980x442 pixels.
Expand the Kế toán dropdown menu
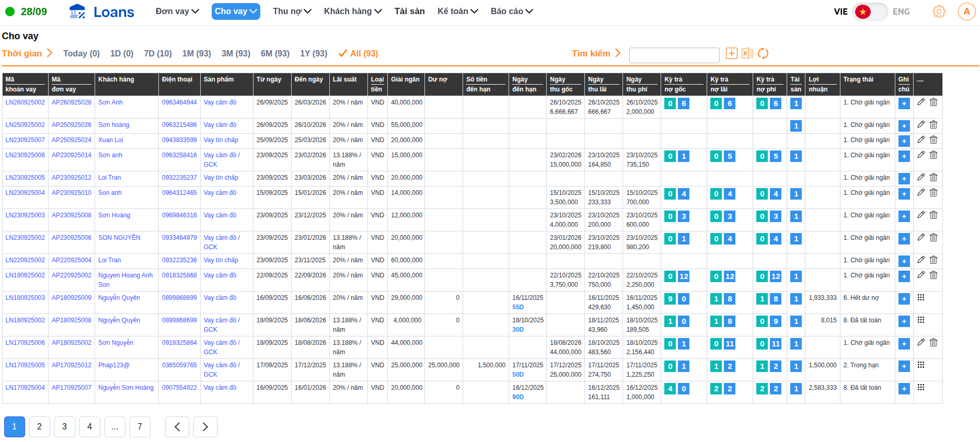pyautogui.click(x=457, y=11)
